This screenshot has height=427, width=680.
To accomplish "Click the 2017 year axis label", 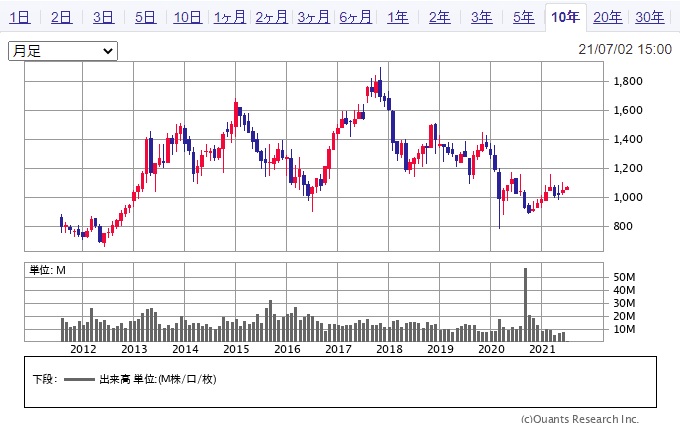I will coord(338,349).
